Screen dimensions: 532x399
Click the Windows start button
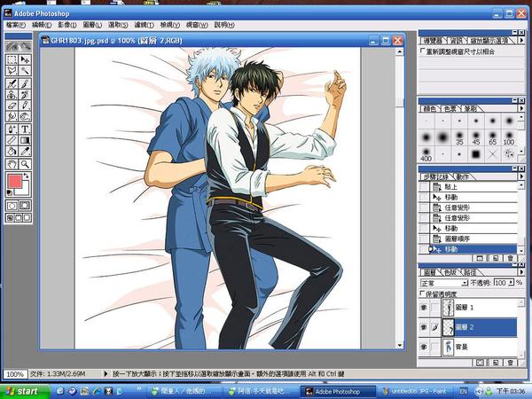[x=25, y=391]
